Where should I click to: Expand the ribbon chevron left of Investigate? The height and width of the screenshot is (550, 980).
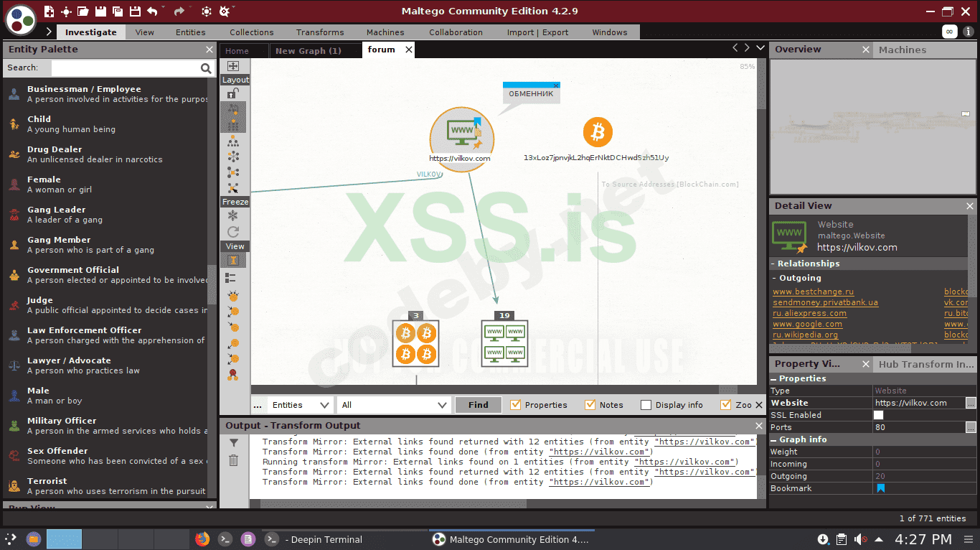pos(49,32)
